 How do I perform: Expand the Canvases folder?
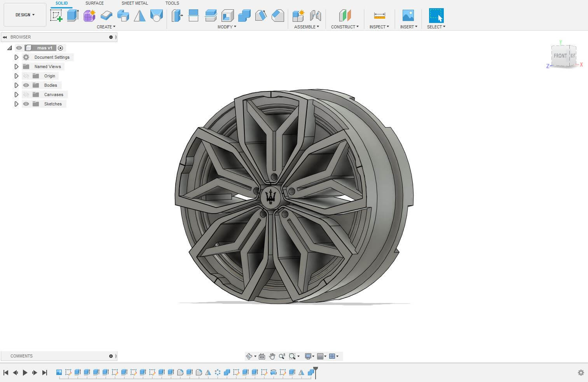tap(16, 95)
